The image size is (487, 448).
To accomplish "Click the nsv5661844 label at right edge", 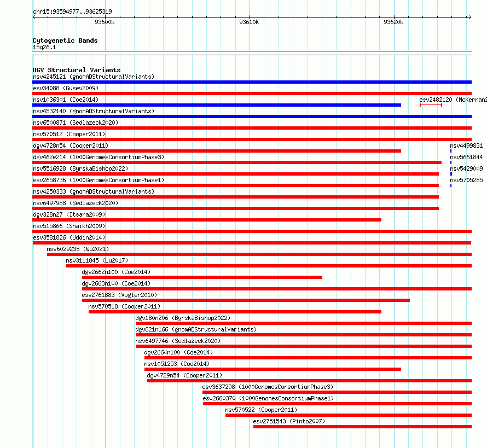I will [466, 157].
